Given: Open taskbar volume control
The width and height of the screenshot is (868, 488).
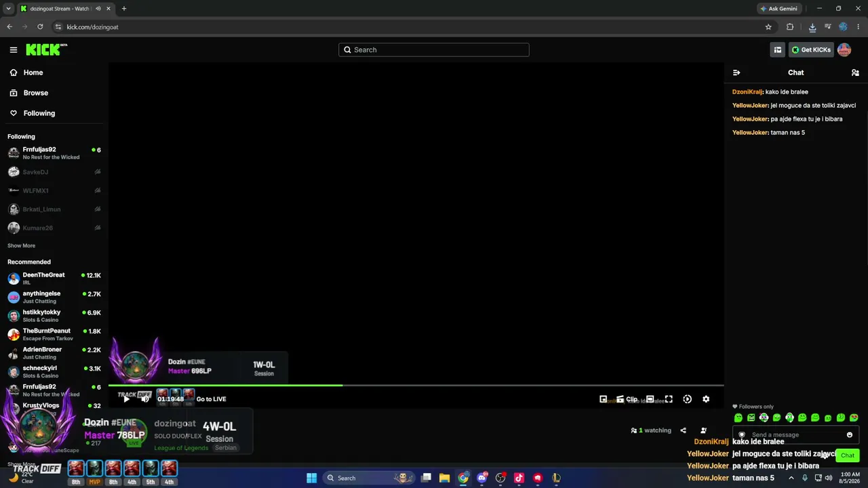Looking at the screenshot, I should pyautogui.click(x=829, y=478).
